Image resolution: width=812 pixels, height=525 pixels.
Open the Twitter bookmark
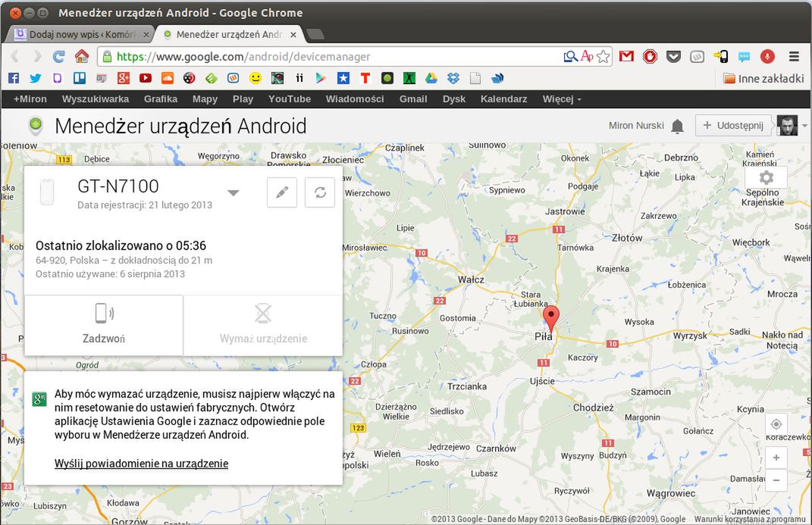(x=35, y=78)
